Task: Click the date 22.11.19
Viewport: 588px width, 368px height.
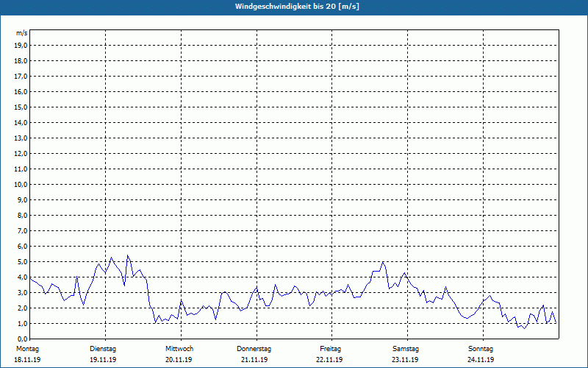Action: tap(329, 360)
